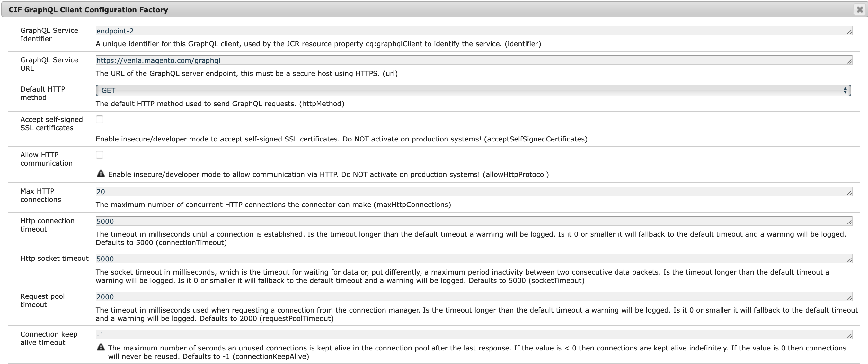Click warning icon beside connection keep alive description
The height and width of the screenshot is (364, 868).
pos(101,347)
